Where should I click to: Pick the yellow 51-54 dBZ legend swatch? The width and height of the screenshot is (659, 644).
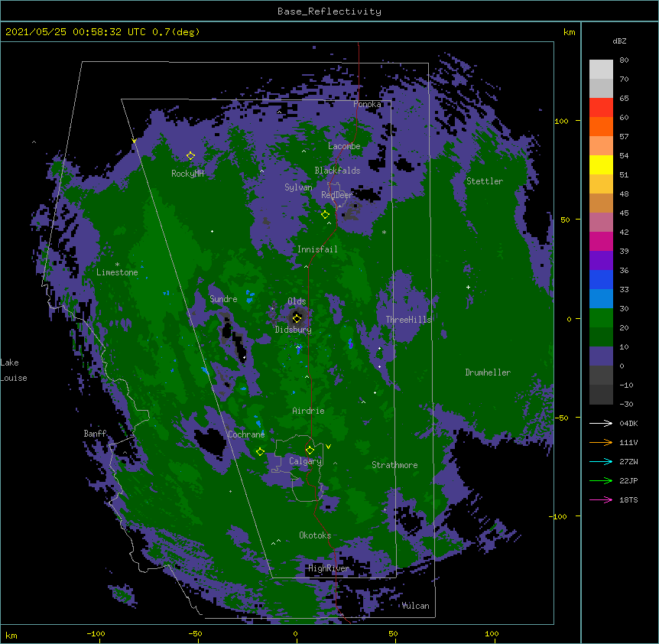tap(601, 164)
